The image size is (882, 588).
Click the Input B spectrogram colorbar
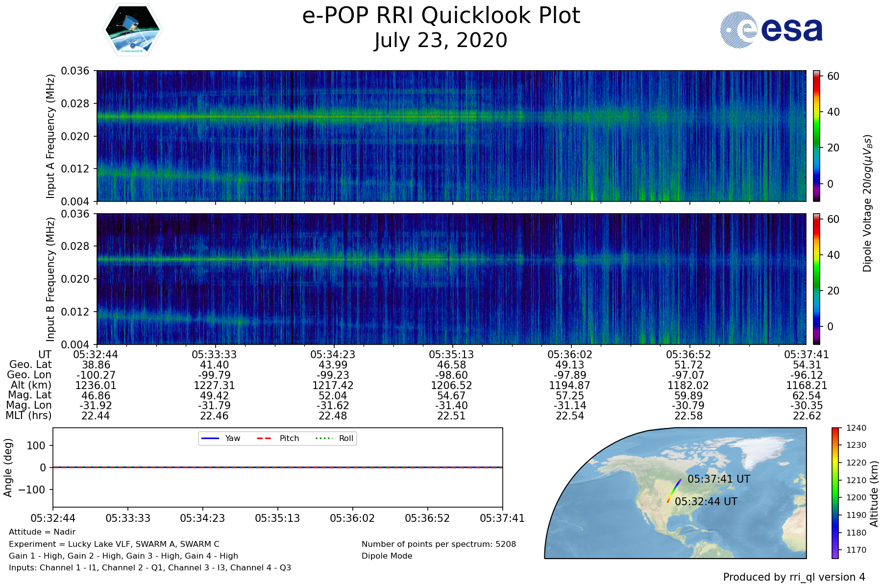pyautogui.click(x=816, y=279)
